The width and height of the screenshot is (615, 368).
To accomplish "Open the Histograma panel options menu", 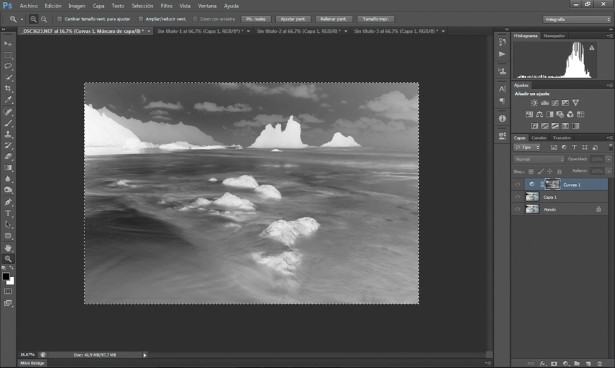I will tap(609, 36).
